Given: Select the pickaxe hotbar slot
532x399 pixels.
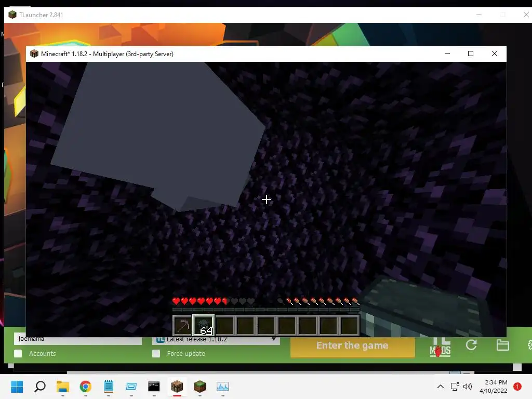Looking at the screenshot, I should pyautogui.click(x=183, y=326).
